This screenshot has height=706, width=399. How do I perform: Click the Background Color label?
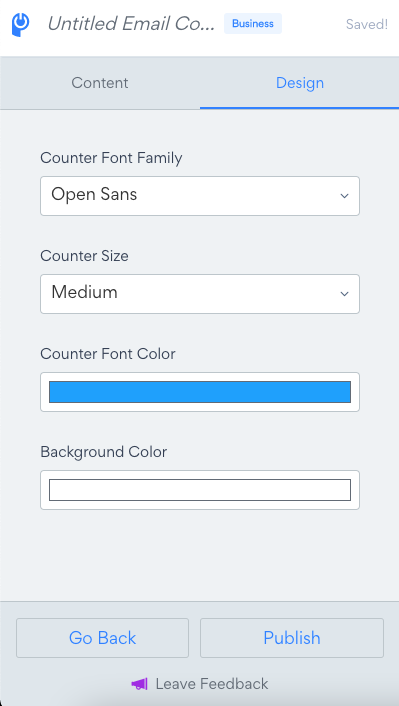[104, 452]
